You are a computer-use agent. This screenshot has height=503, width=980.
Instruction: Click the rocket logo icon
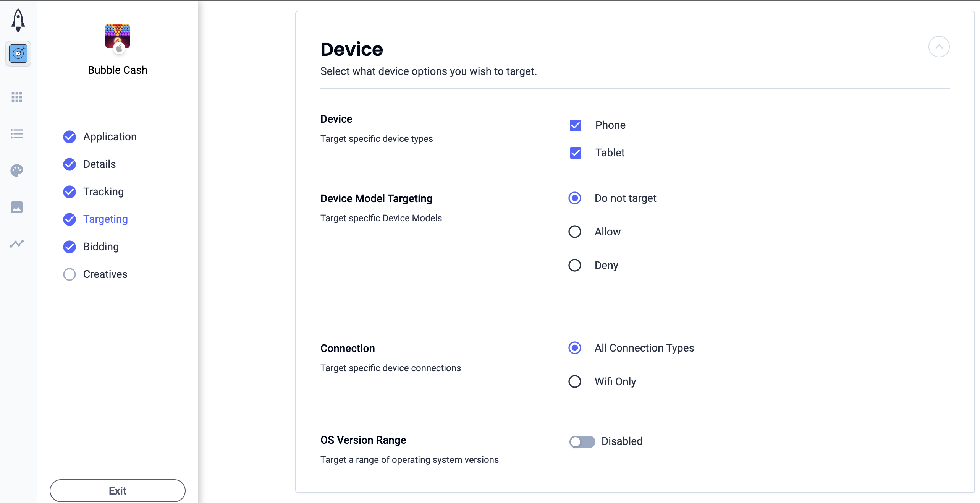[18, 20]
